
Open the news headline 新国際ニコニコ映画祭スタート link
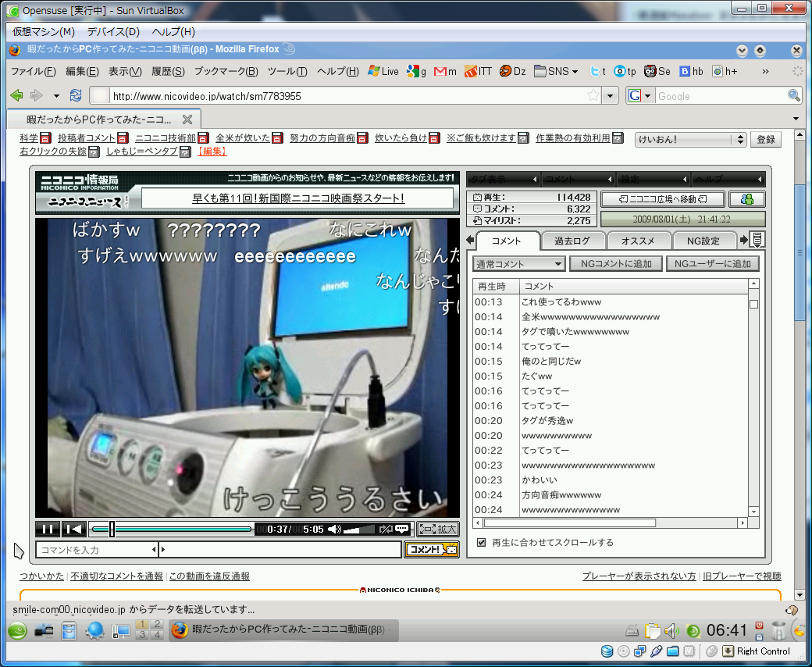(x=297, y=198)
